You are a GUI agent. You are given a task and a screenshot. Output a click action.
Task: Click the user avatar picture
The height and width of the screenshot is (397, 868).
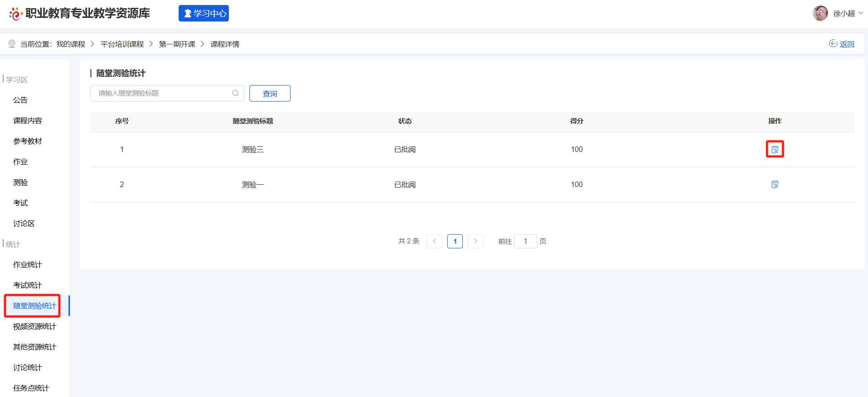click(x=820, y=13)
